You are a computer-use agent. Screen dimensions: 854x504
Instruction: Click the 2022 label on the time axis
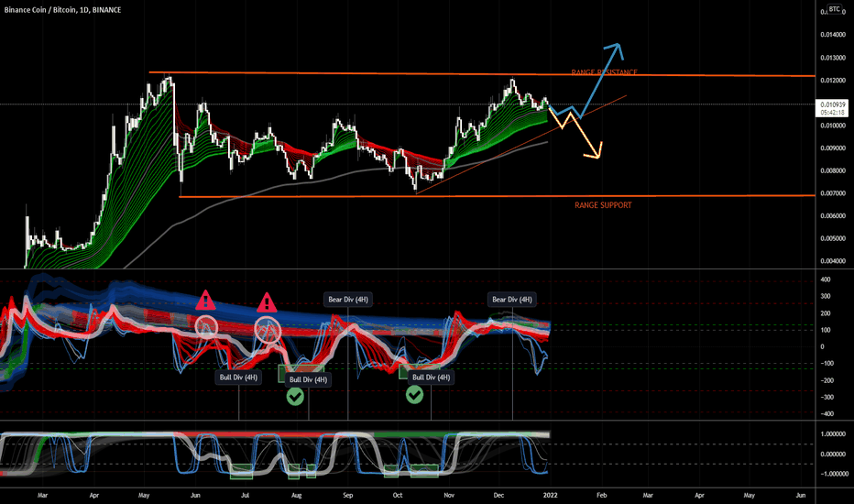550,495
